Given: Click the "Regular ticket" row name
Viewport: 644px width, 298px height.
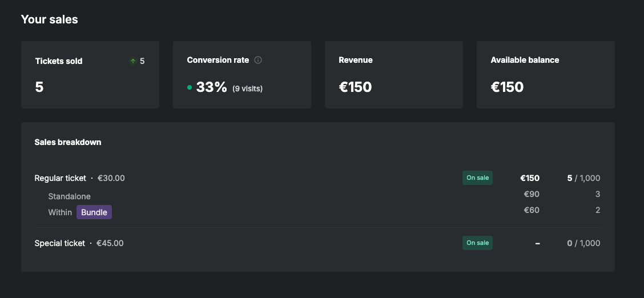Looking at the screenshot, I should [x=61, y=178].
